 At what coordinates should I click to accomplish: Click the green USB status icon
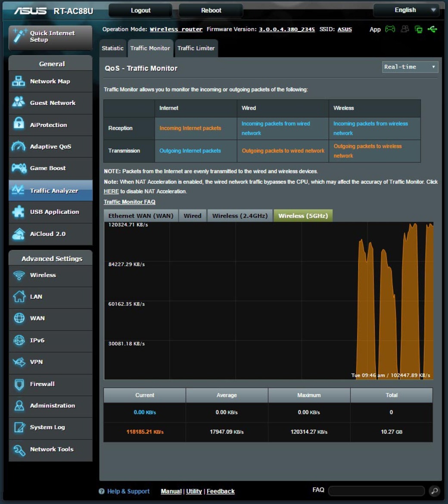click(x=432, y=30)
